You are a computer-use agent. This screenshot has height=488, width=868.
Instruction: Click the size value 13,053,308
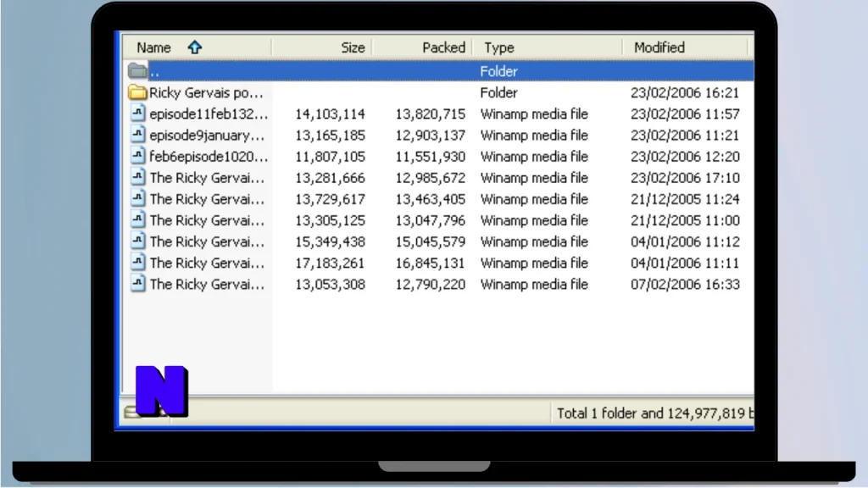tap(330, 285)
